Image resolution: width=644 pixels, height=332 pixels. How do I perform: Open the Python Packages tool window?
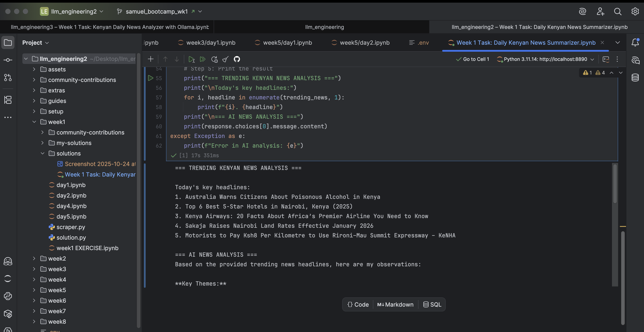pyautogui.click(x=8, y=314)
